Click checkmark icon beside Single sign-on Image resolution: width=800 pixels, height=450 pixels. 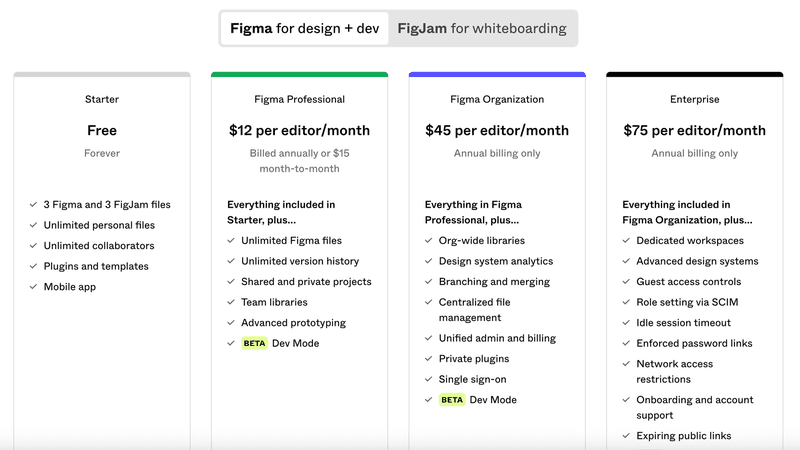click(429, 380)
